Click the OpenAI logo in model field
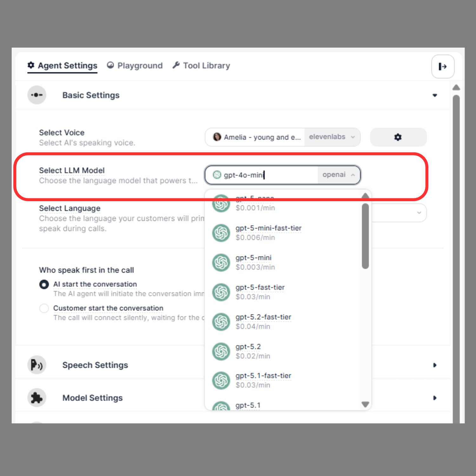Viewport: 476px width, 476px height. [217, 175]
